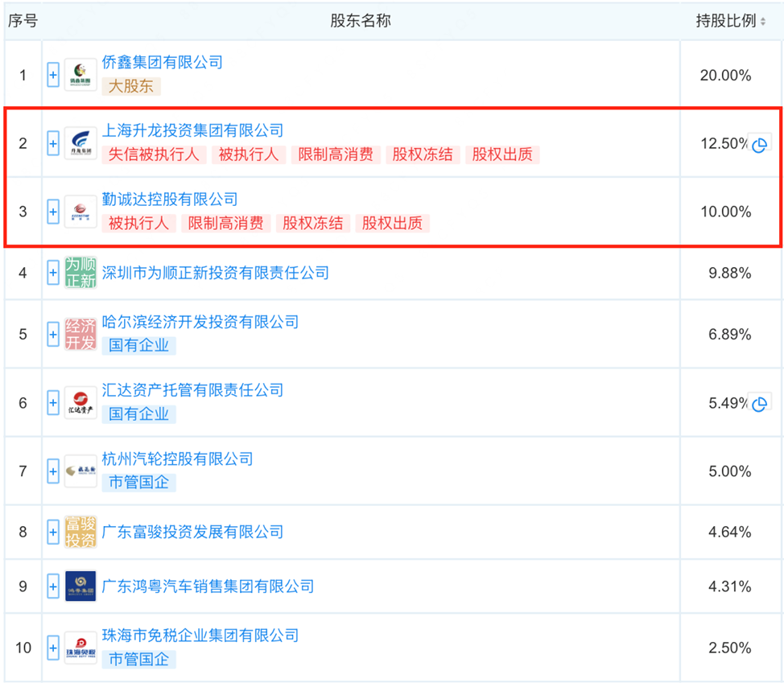Expand row 1 侨鑫集团 with plus button
Viewport: 784px width, 687px height.
(53, 76)
